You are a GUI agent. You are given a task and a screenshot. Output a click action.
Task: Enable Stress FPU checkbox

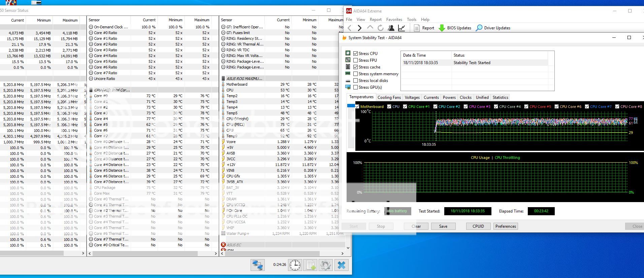coord(355,60)
